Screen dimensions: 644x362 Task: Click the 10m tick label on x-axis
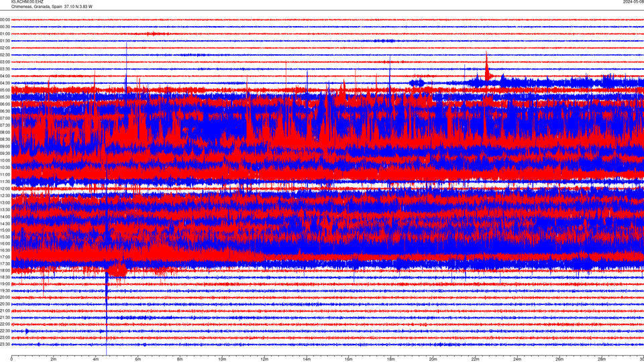222,359
